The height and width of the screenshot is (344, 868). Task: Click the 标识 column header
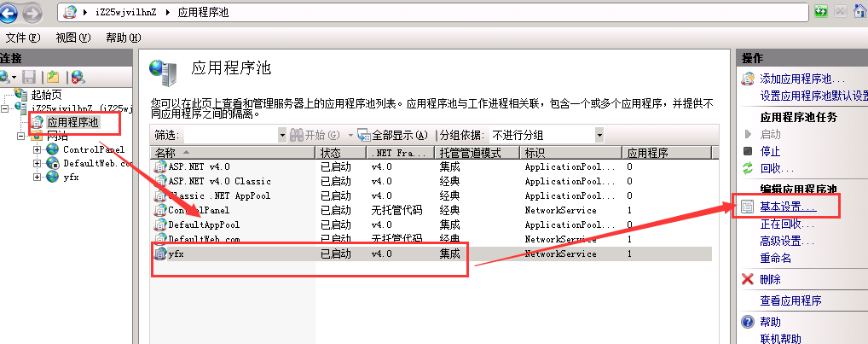tap(570, 152)
